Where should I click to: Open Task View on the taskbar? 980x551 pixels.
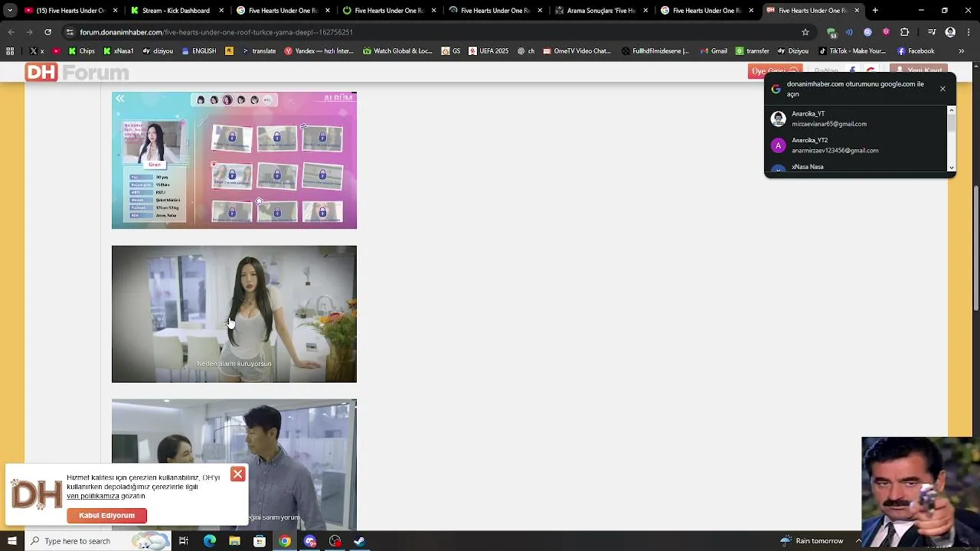point(184,541)
